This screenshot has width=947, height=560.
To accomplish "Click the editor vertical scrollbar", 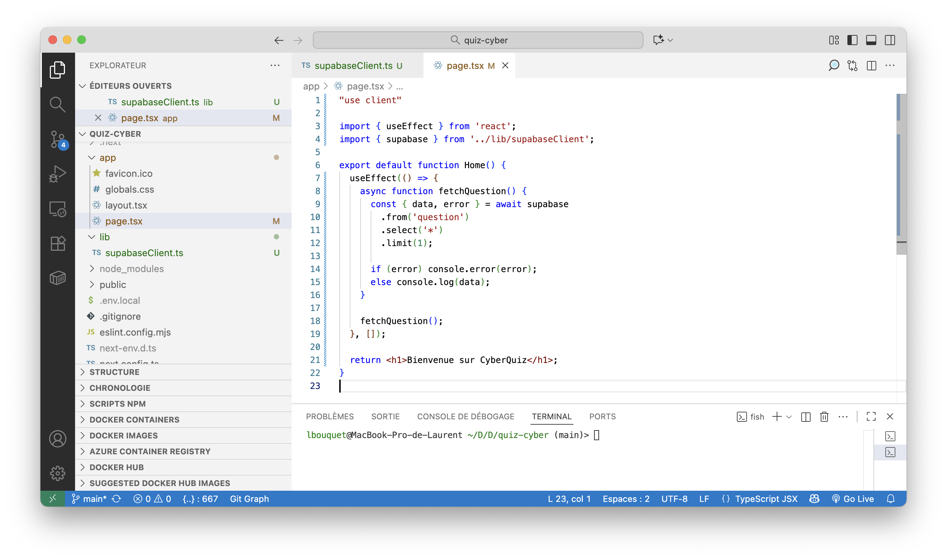I will [900, 174].
